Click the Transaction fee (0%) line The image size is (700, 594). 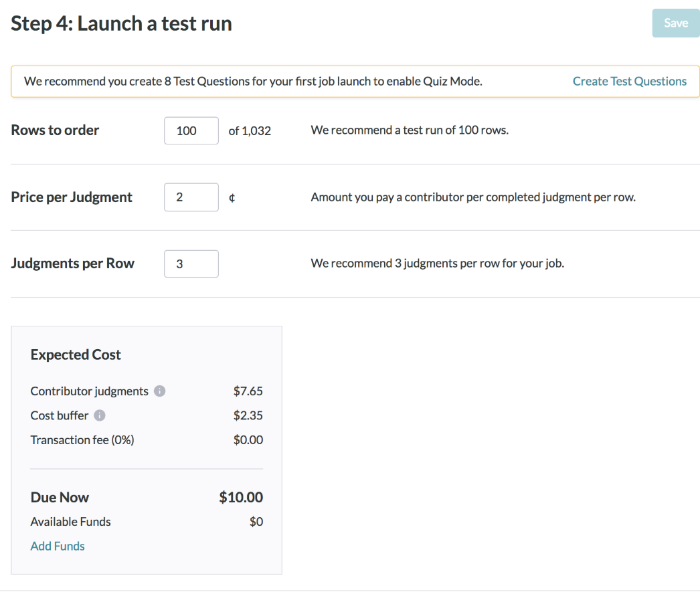(x=82, y=439)
